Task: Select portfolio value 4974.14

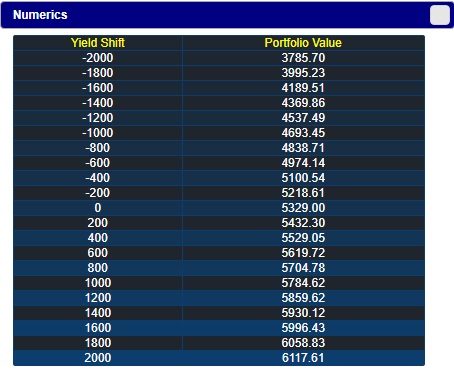Action: pos(303,163)
